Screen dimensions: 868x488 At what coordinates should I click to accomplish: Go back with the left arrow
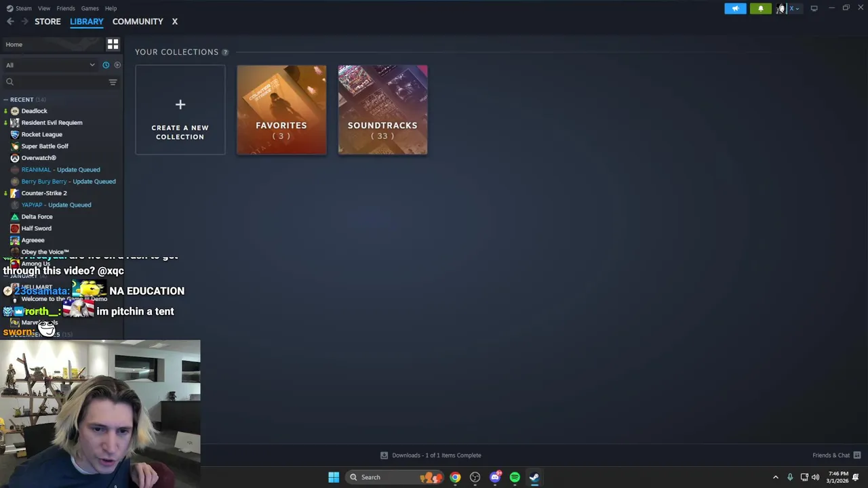point(10,22)
